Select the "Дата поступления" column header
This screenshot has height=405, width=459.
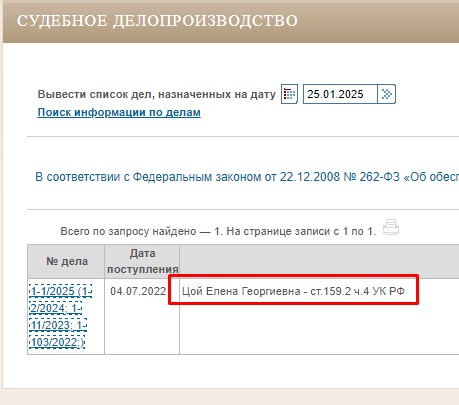[142, 261]
